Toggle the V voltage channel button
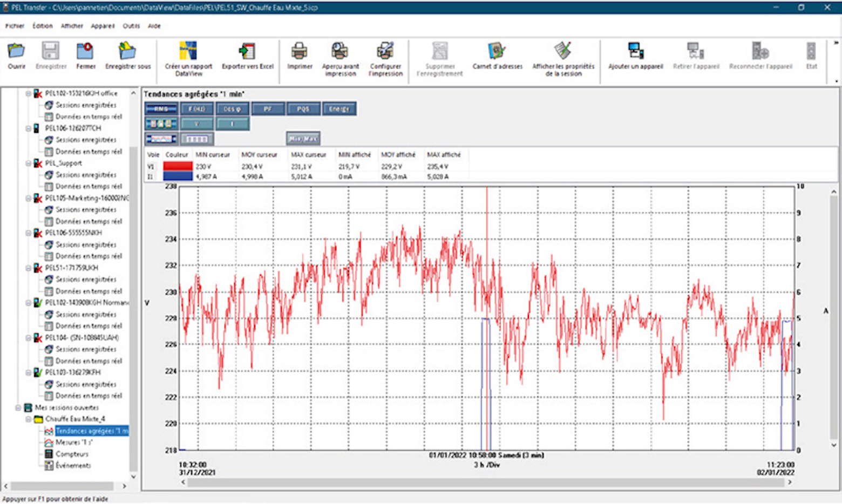The width and height of the screenshot is (842, 504). pos(197,124)
